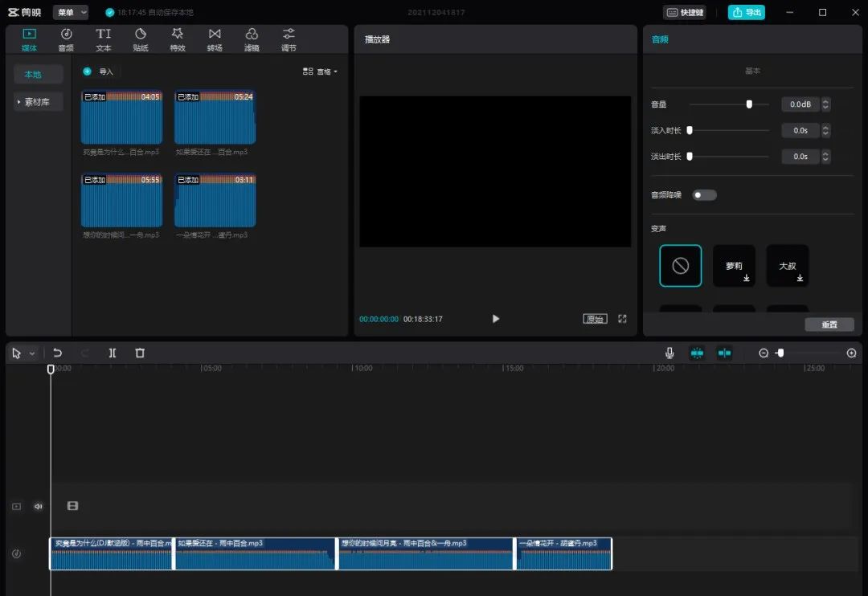Zoom in the timeline with the plus icon
The width and height of the screenshot is (868, 596).
coord(851,353)
